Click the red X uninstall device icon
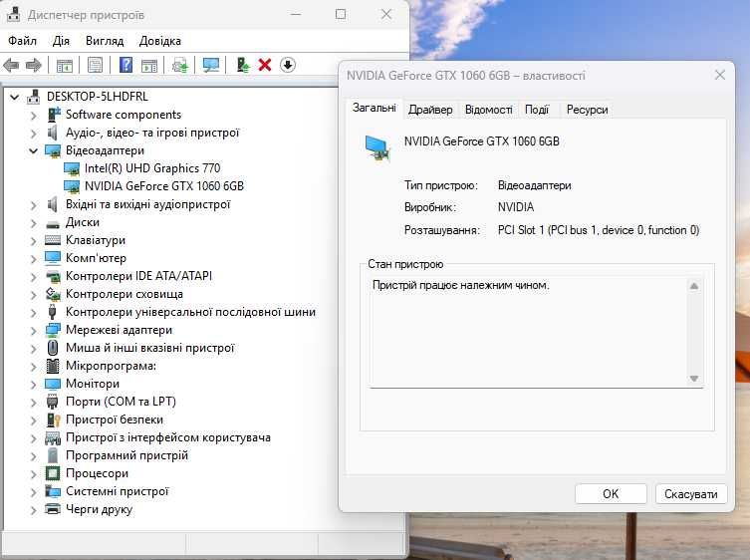750x560 pixels. pos(265,65)
